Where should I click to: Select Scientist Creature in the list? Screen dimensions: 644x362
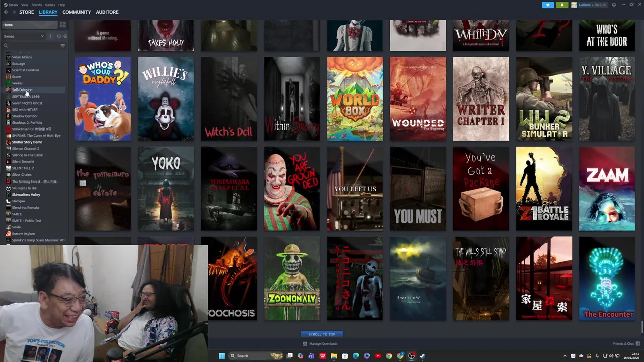[x=25, y=70]
